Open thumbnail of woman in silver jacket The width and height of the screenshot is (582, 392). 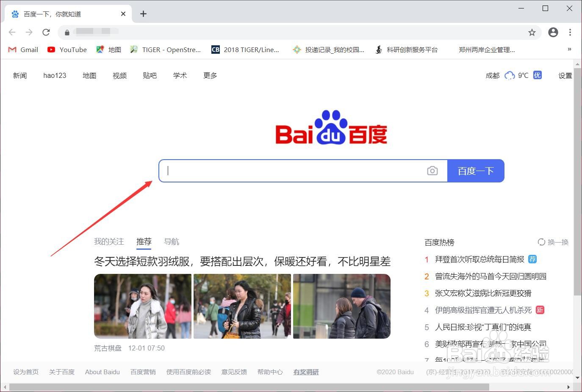pyautogui.click(x=143, y=306)
